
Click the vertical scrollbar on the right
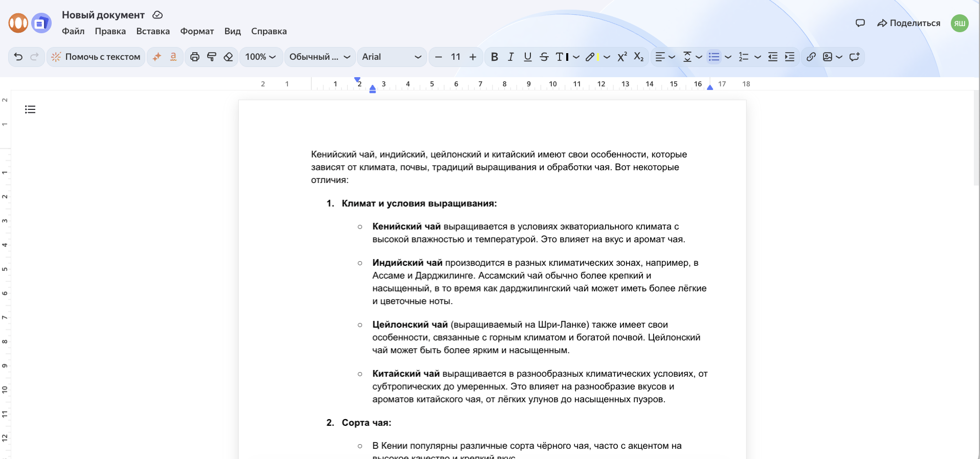(976, 138)
